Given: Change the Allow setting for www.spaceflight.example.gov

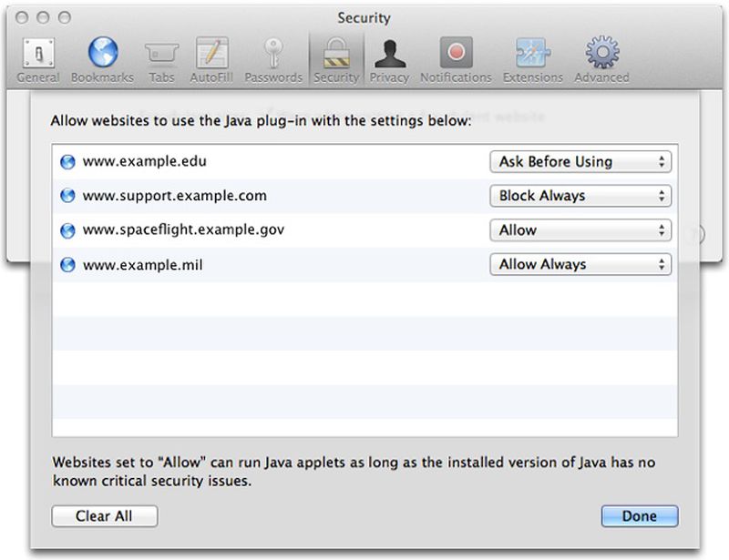Looking at the screenshot, I should 580,230.
